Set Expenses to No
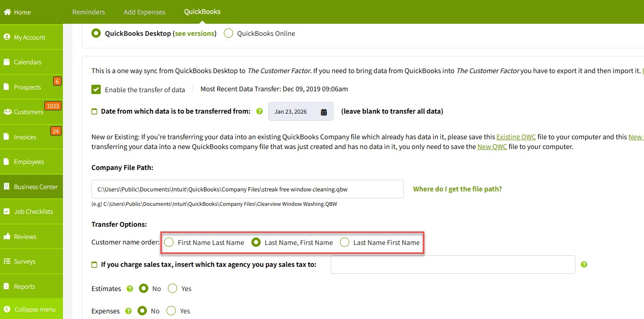The width and height of the screenshot is (644, 319). tap(142, 311)
